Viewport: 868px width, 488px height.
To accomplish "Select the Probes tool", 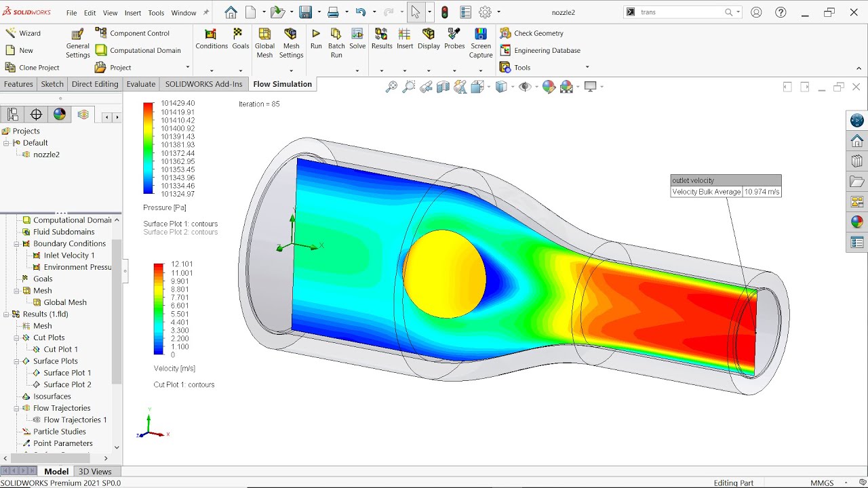I will 454,39.
